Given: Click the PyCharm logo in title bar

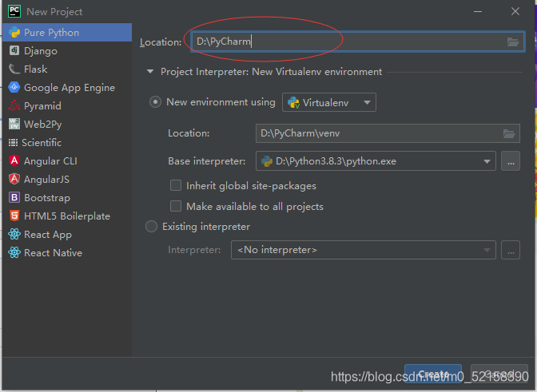Looking at the screenshot, I should pyautogui.click(x=14, y=11).
